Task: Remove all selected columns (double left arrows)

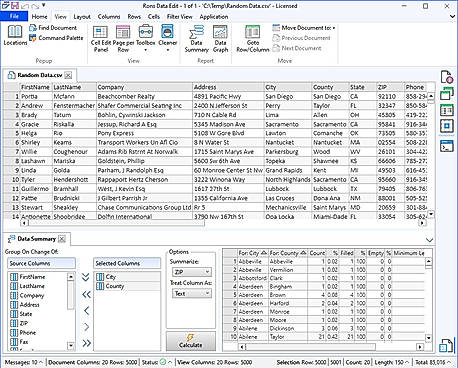Action: coord(86,294)
